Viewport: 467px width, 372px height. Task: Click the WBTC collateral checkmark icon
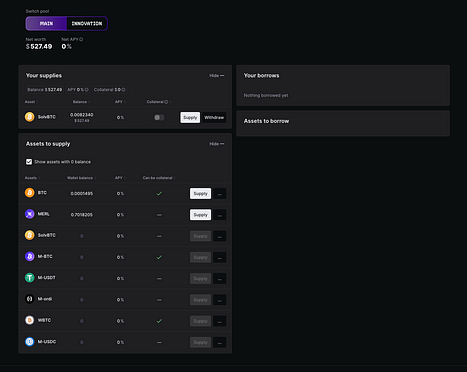pyautogui.click(x=159, y=321)
